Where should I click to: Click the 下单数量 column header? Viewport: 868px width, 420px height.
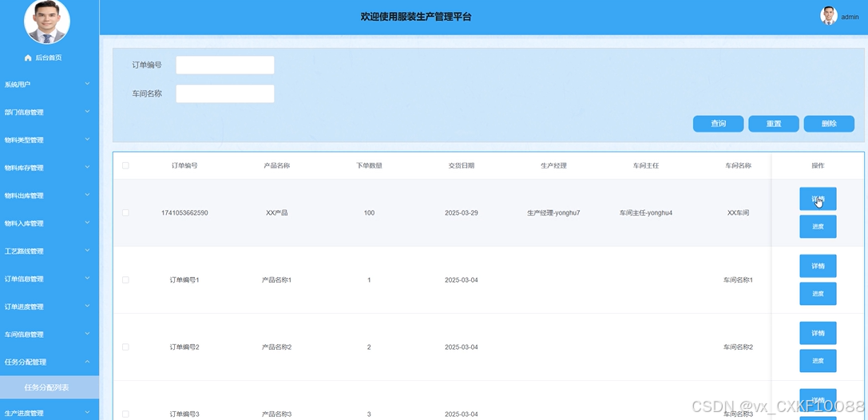click(369, 165)
